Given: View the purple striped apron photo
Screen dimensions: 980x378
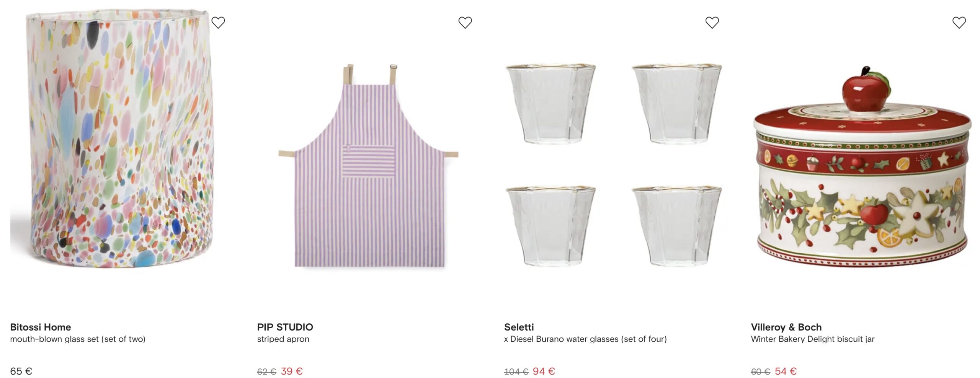Looking at the screenshot, I should 368,168.
